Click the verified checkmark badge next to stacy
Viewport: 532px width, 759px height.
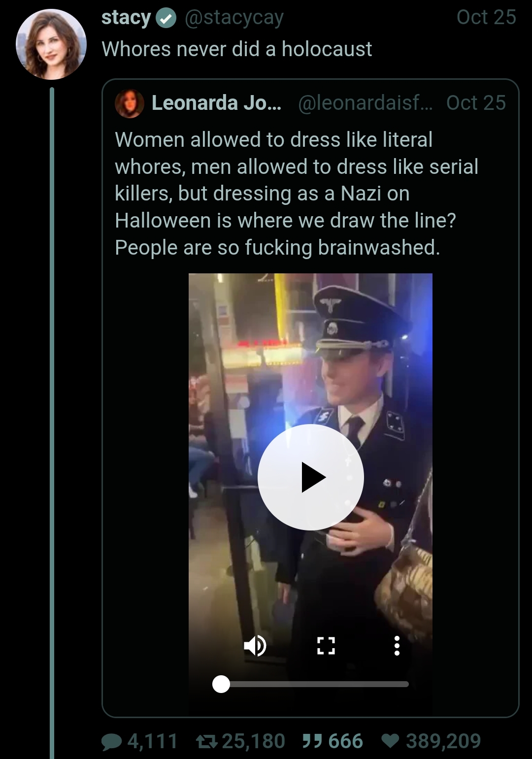(166, 19)
